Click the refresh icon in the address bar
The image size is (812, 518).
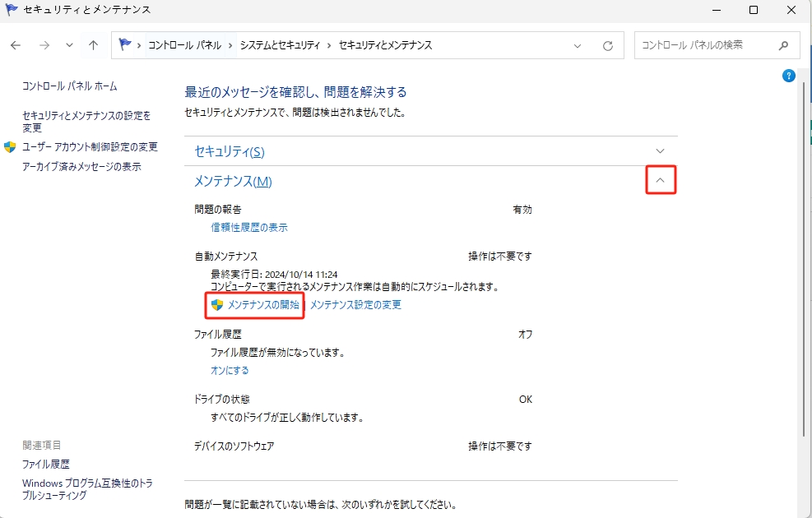pos(609,45)
